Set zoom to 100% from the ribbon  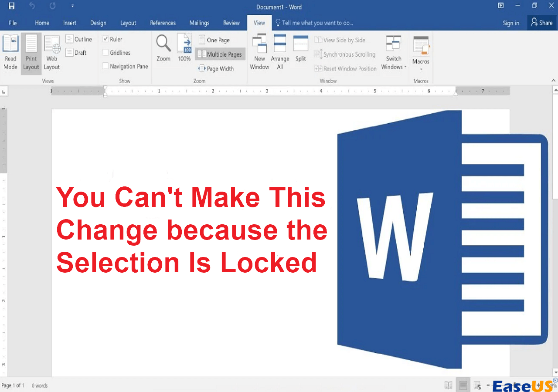point(184,48)
